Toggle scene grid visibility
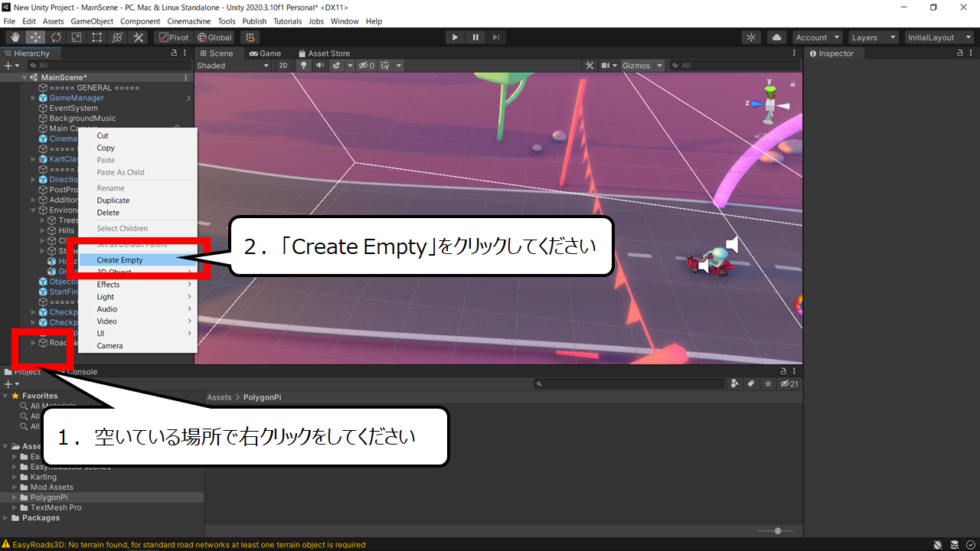The width and height of the screenshot is (980, 551). (x=386, y=65)
